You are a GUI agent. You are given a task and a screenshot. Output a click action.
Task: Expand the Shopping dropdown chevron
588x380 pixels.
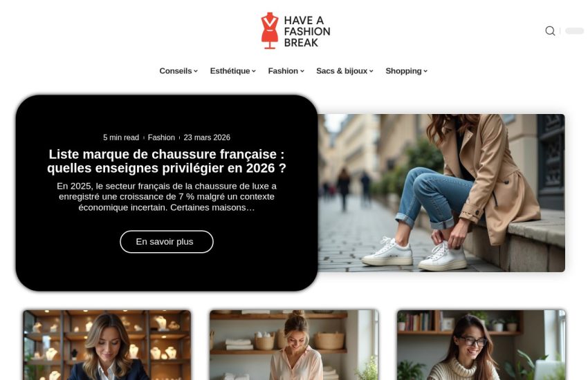pos(425,71)
